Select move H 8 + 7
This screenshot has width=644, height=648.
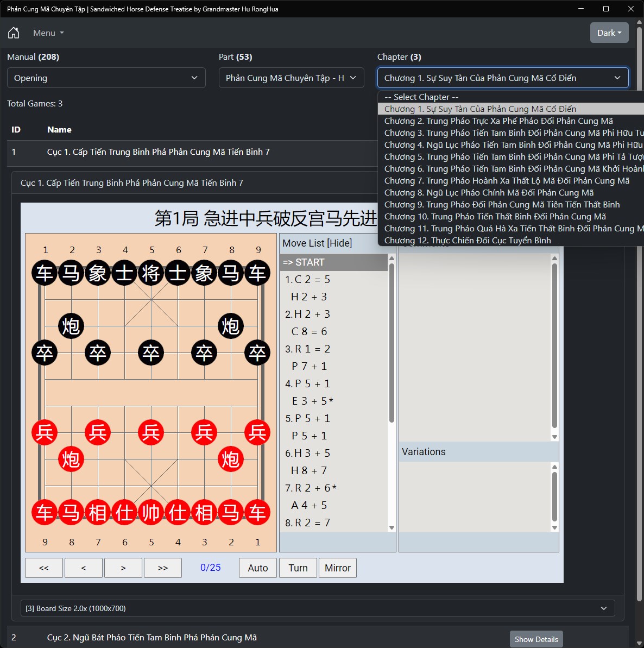point(334,471)
